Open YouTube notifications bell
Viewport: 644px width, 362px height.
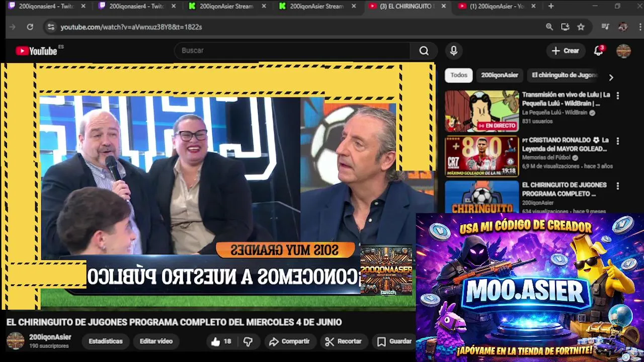[599, 51]
